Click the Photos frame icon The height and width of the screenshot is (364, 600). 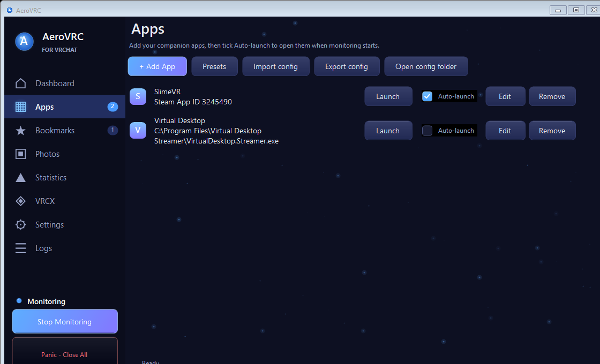(x=21, y=154)
